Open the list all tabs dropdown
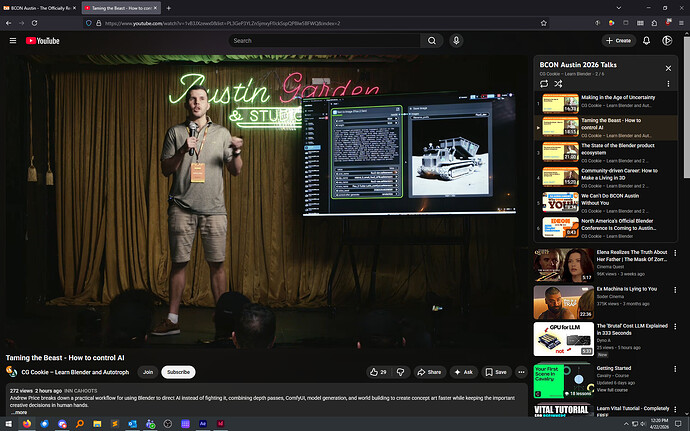Screen dimensions: 690x431 point(619,8)
